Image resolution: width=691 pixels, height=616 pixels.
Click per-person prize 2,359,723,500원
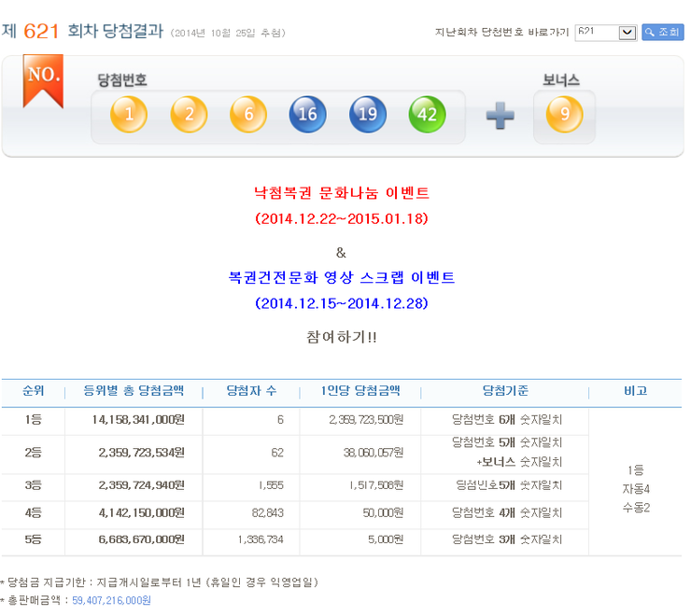pos(366,419)
